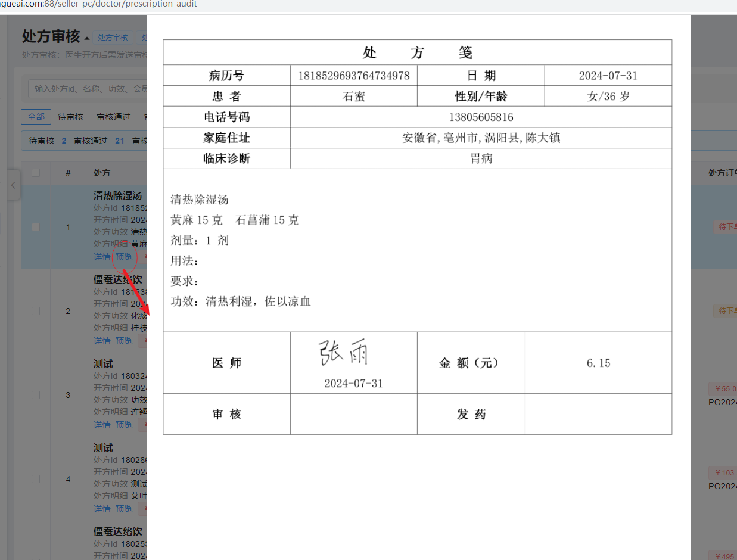737x560 pixels.
Task: Click the 金额（元） label cell
Action: pyautogui.click(x=471, y=363)
